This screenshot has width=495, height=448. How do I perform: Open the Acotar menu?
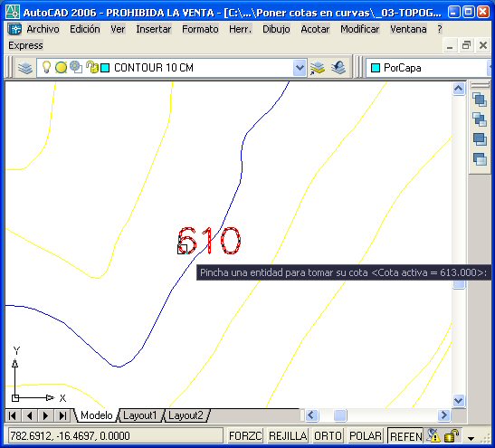pos(315,29)
